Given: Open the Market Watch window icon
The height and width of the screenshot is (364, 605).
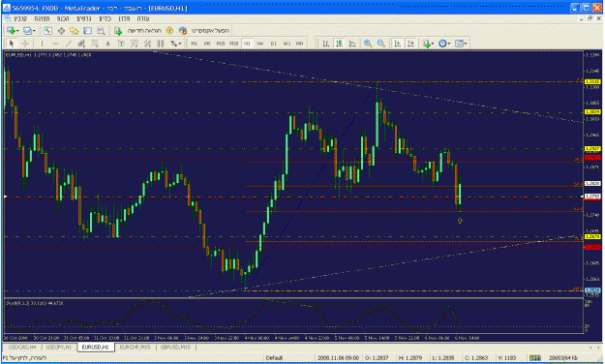Looking at the screenshot, I should (x=47, y=30).
